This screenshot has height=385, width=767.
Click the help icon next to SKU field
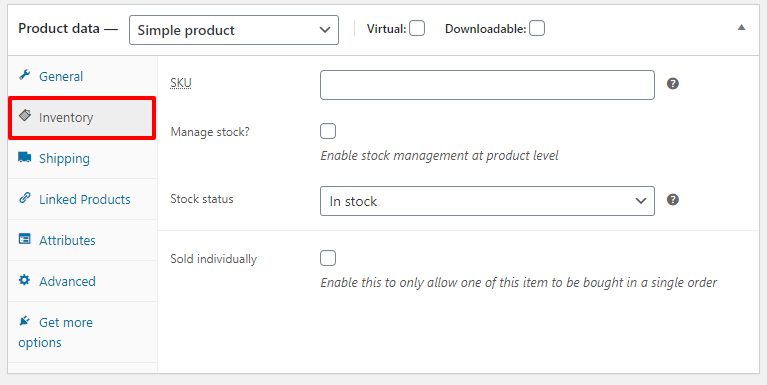coord(673,84)
